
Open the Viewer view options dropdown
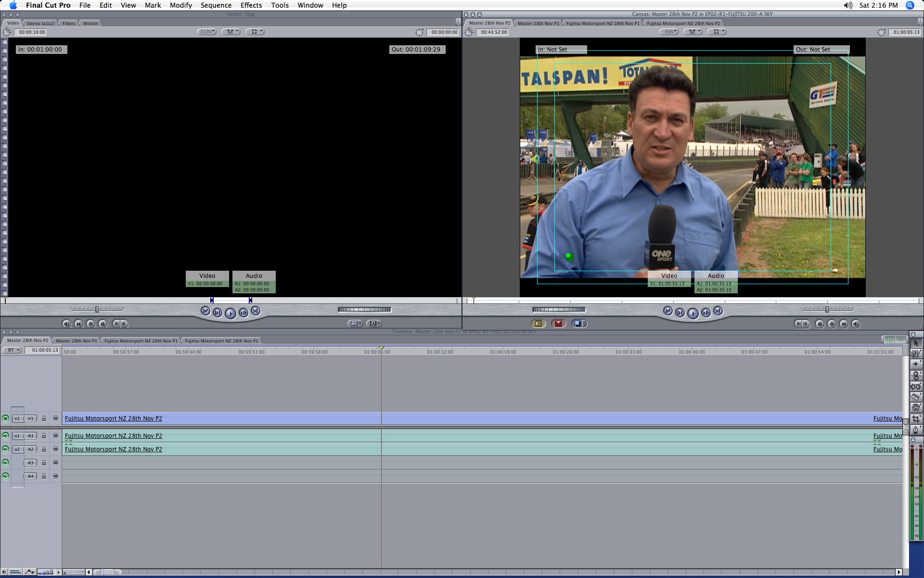click(255, 32)
